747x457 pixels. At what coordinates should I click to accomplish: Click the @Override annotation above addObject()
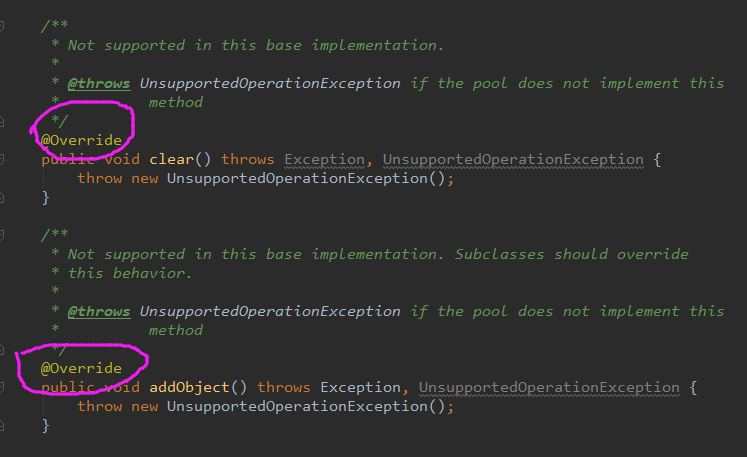pos(81,368)
